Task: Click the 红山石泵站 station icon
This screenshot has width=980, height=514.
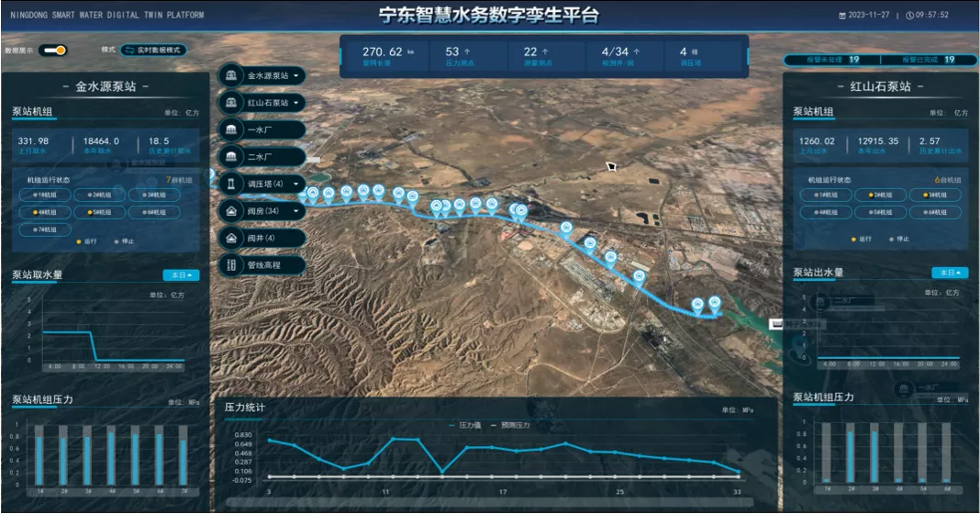Action: [230, 103]
